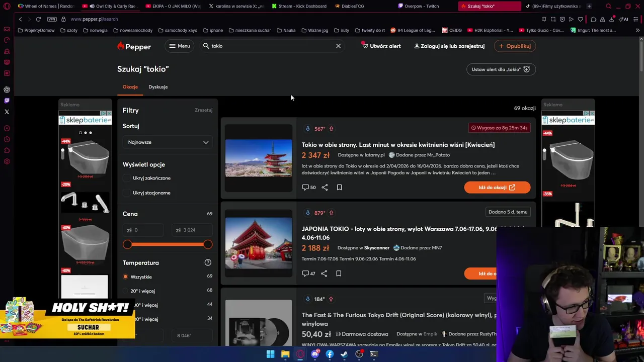The image size is (644, 362).
Task: Open X from the Opera sidebar
Action: pyautogui.click(x=7, y=112)
